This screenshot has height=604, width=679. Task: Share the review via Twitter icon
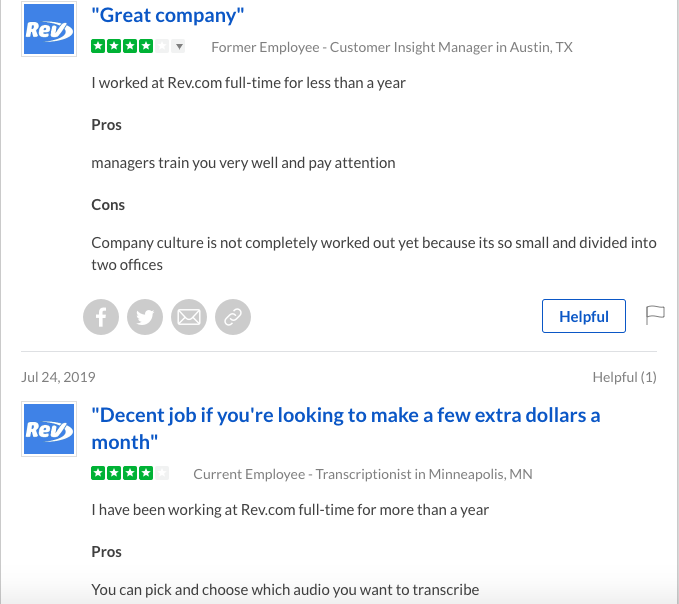click(x=145, y=317)
